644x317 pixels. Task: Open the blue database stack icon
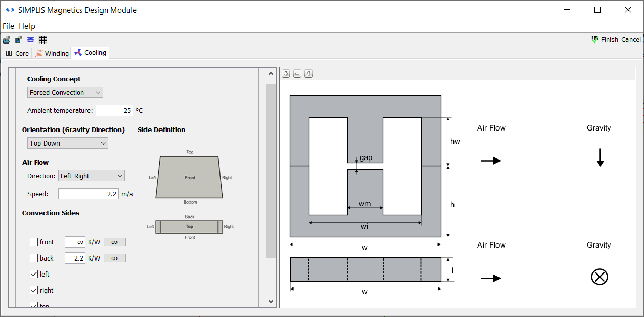(31, 40)
